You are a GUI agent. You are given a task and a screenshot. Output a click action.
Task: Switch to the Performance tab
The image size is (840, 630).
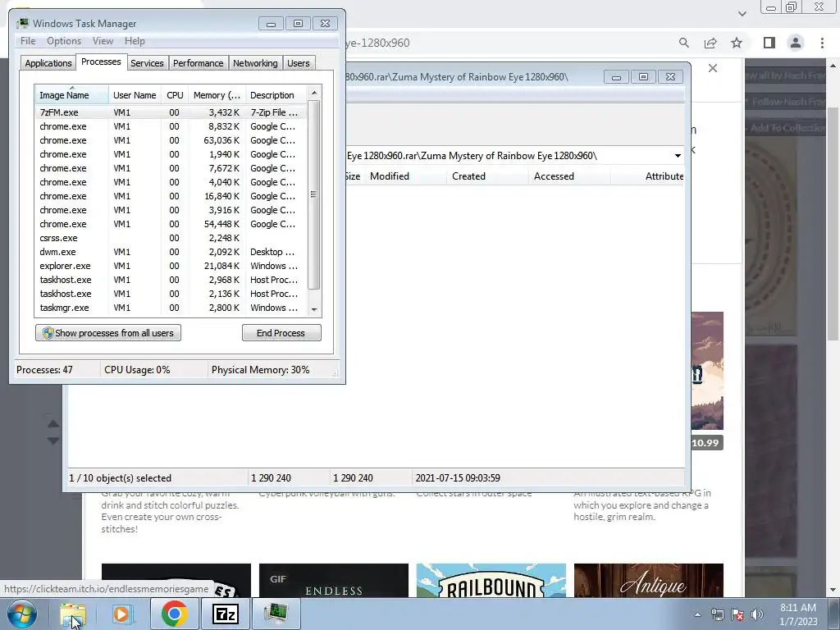pyautogui.click(x=199, y=63)
